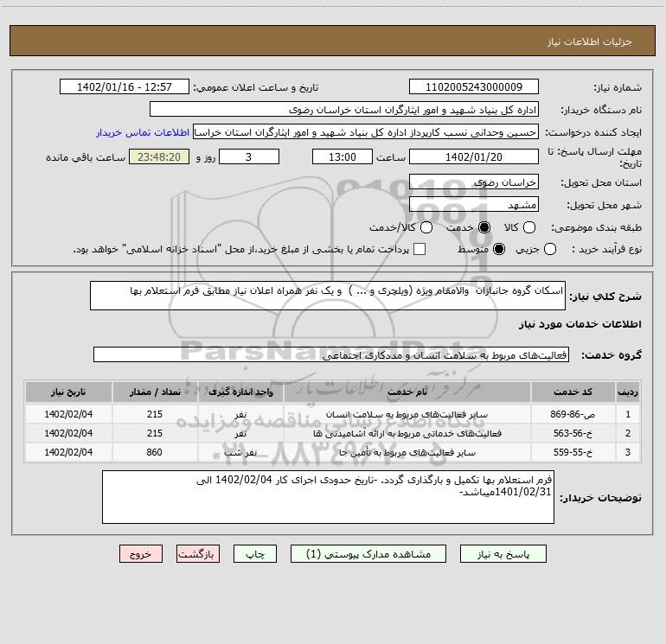Click service code خ-56-563

pyautogui.click(x=573, y=433)
